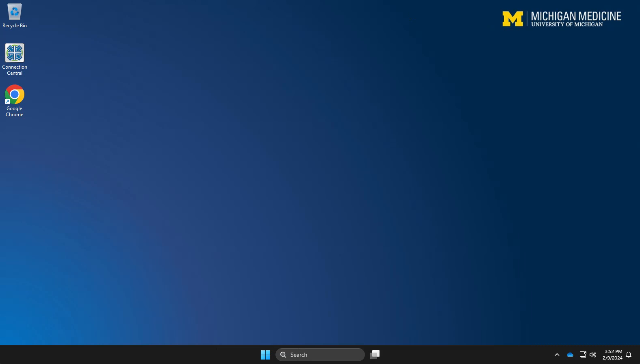Click the "Connection Central" text label
This screenshot has height=364, width=640.
[x=15, y=70]
